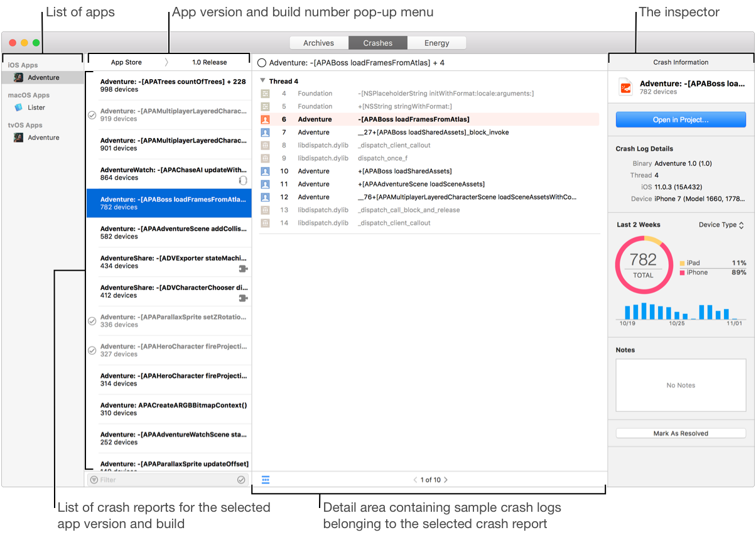Screen dimensions: 756x535
Task: Toggle show resolved button in filter bar
Action: pyautogui.click(x=241, y=480)
